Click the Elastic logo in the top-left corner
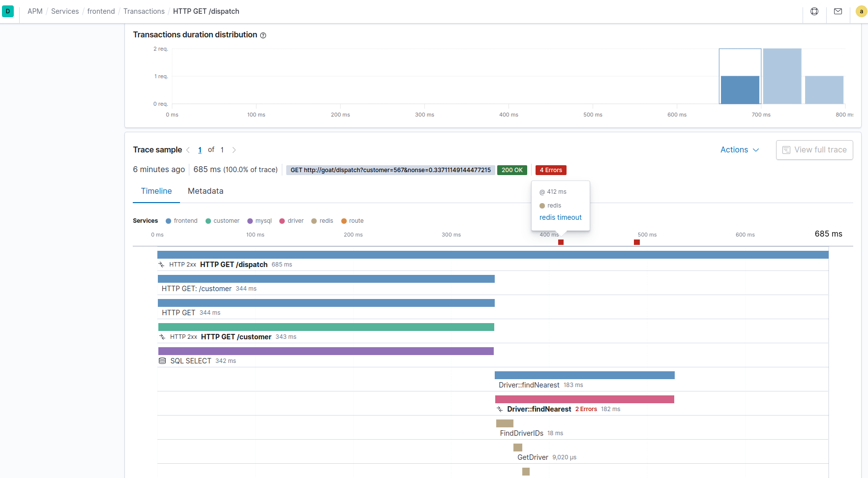This screenshot has height=478, width=868. 8,11
